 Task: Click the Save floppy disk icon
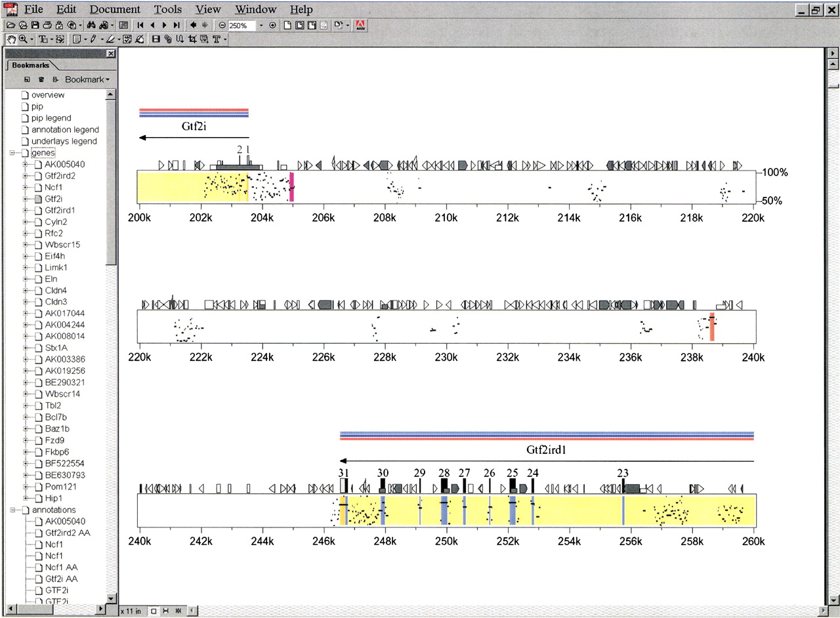pos(35,25)
